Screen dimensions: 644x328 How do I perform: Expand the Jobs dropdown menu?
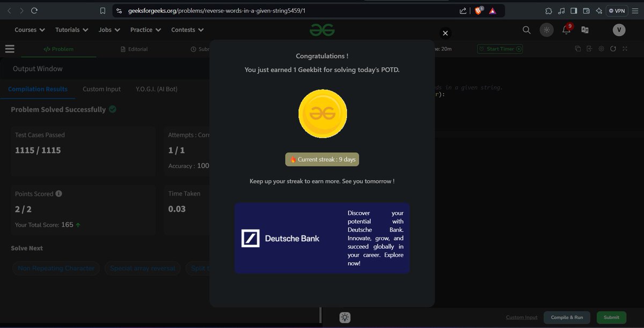109,30
